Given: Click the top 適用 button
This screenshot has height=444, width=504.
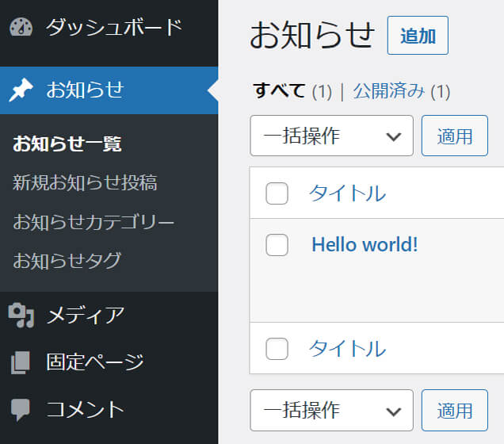Looking at the screenshot, I should pos(455,136).
